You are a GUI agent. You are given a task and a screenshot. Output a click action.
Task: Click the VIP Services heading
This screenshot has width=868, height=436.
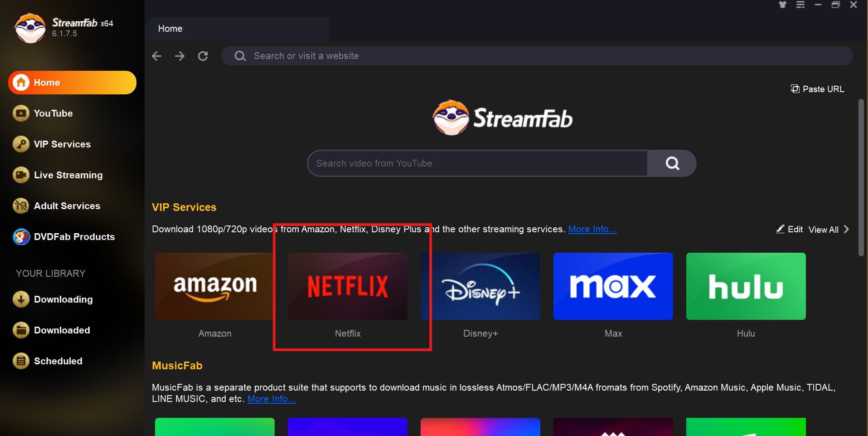click(x=184, y=207)
